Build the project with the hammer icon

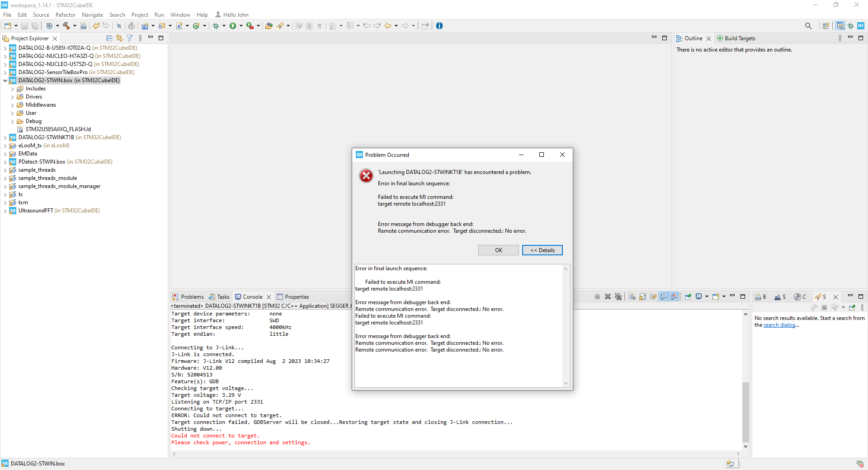tap(66, 26)
